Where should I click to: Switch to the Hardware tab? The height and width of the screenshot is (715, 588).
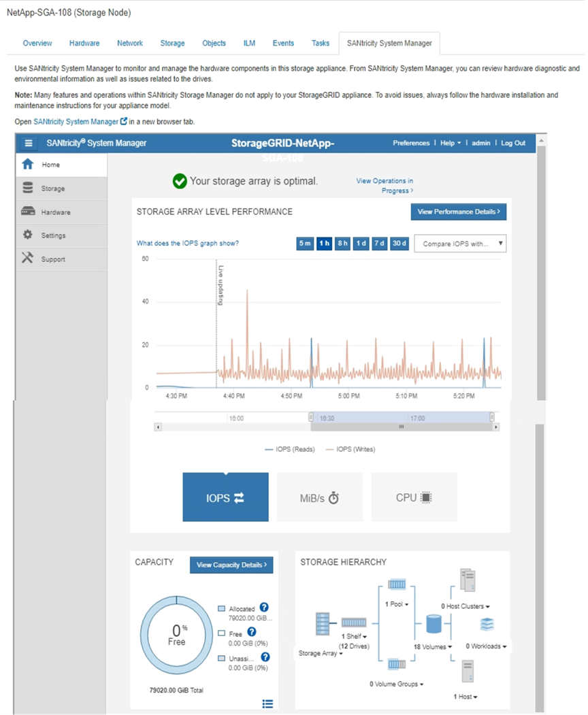click(84, 44)
